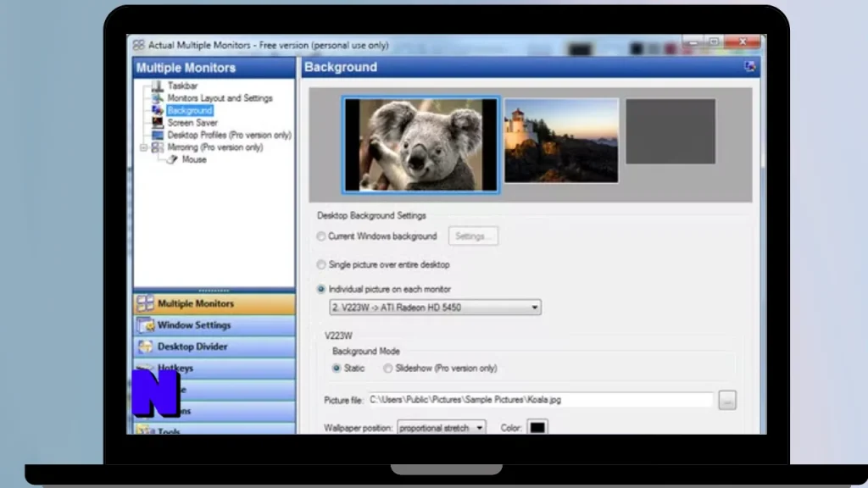Switch to Multiple Monitors section
This screenshot has height=488, width=868.
(x=214, y=303)
